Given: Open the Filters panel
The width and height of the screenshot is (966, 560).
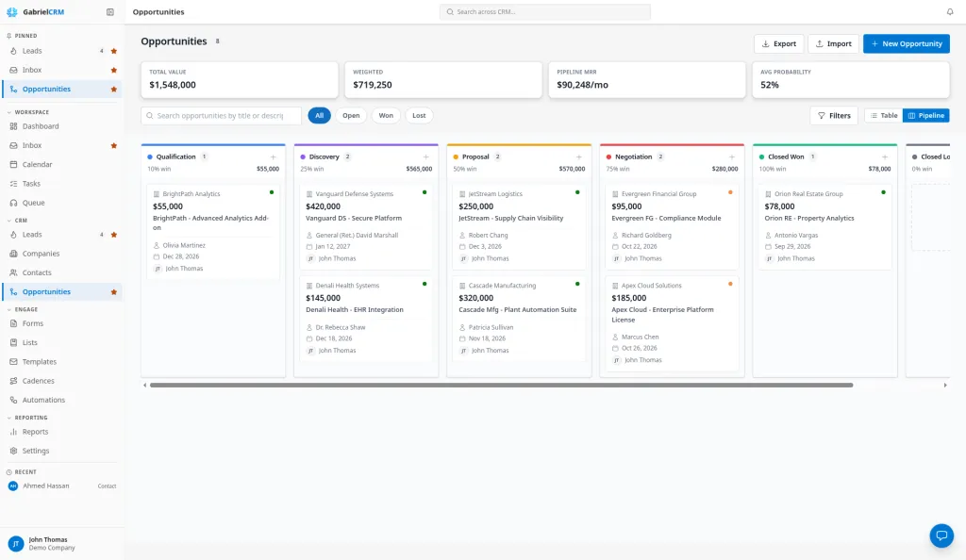Looking at the screenshot, I should pos(834,116).
